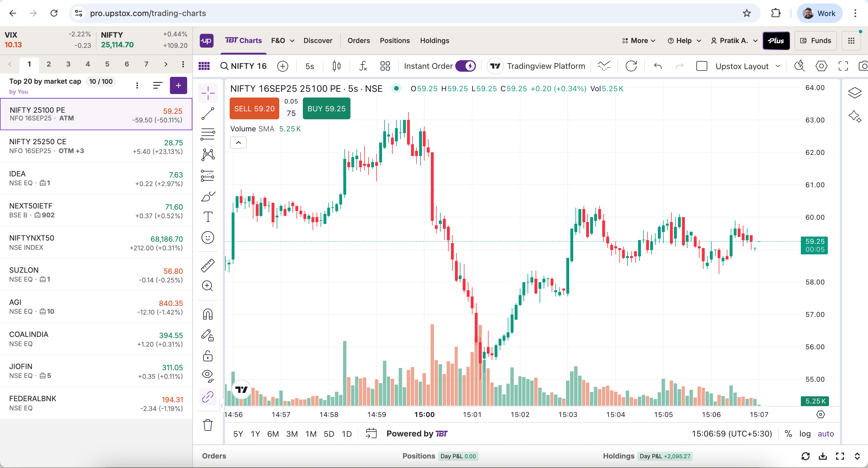
Task: Open the Funds button
Action: 815,41
